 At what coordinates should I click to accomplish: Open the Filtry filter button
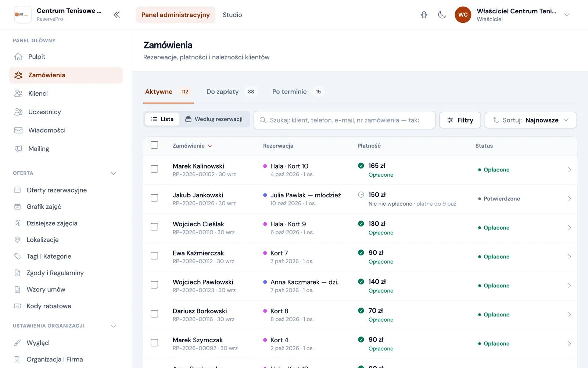(460, 120)
